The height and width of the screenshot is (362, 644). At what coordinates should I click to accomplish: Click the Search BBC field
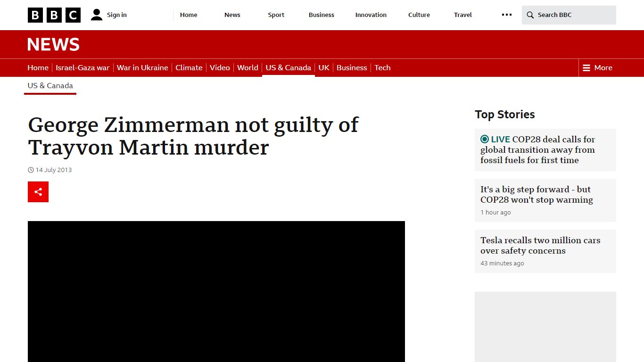[569, 15]
